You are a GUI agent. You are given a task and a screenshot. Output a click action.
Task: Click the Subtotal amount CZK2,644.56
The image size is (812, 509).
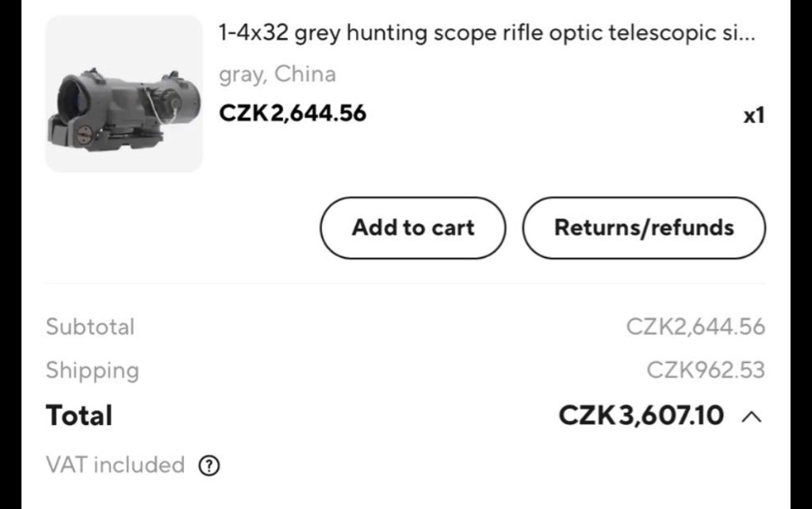click(x=695, y=327)
